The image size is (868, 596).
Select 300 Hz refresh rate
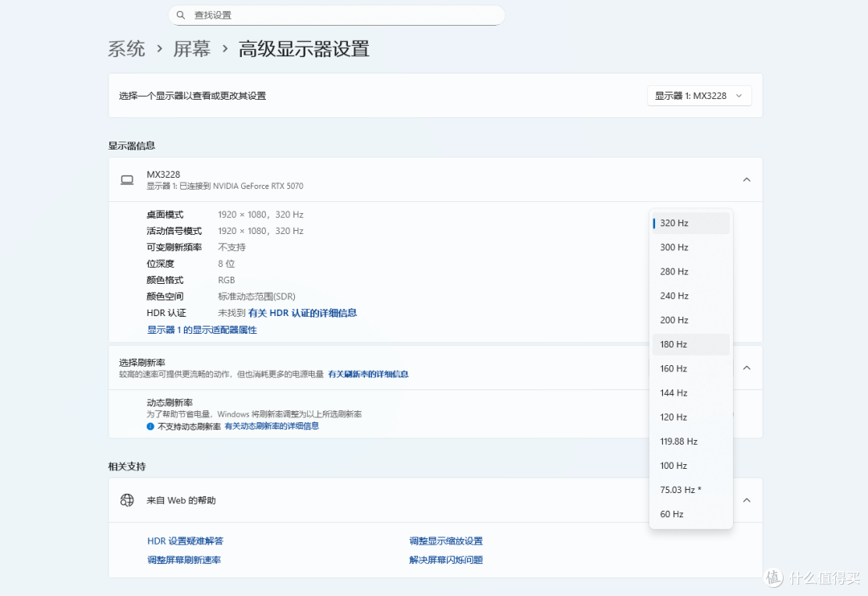(x=691, y=247)
